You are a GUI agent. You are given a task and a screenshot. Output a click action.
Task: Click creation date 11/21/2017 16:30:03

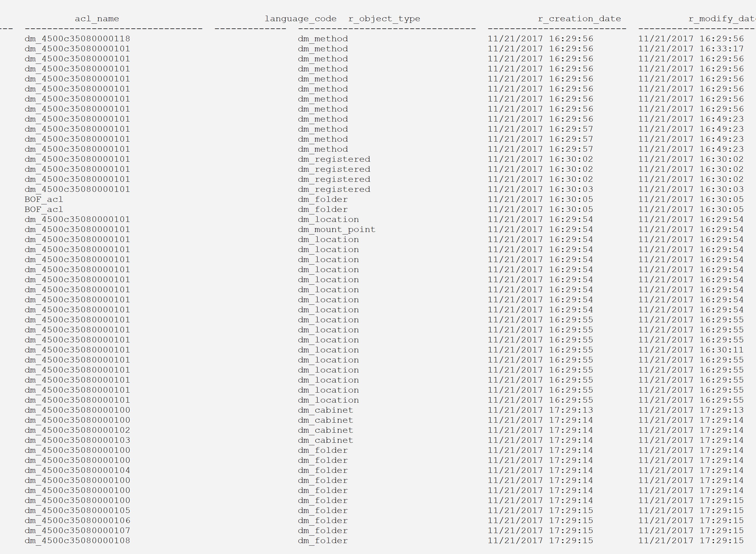540,190
